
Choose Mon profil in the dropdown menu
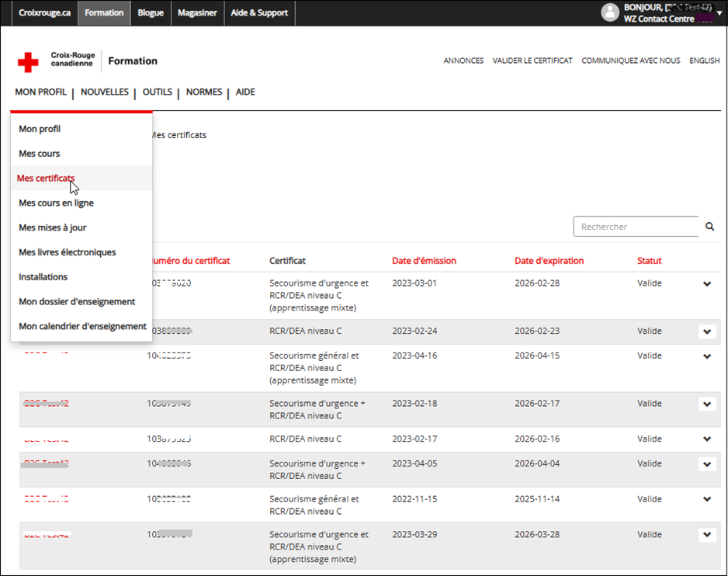[81, 129]
